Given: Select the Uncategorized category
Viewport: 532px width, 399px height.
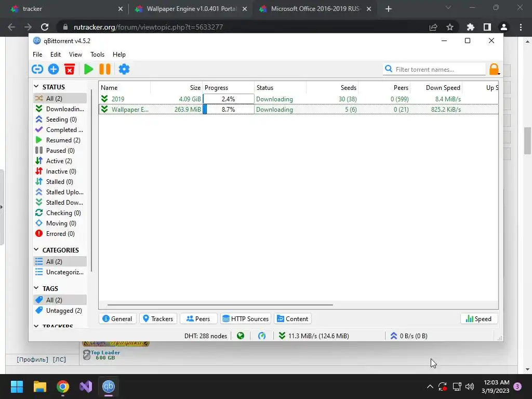Looking at the screenshot, I should click(60, 272).
